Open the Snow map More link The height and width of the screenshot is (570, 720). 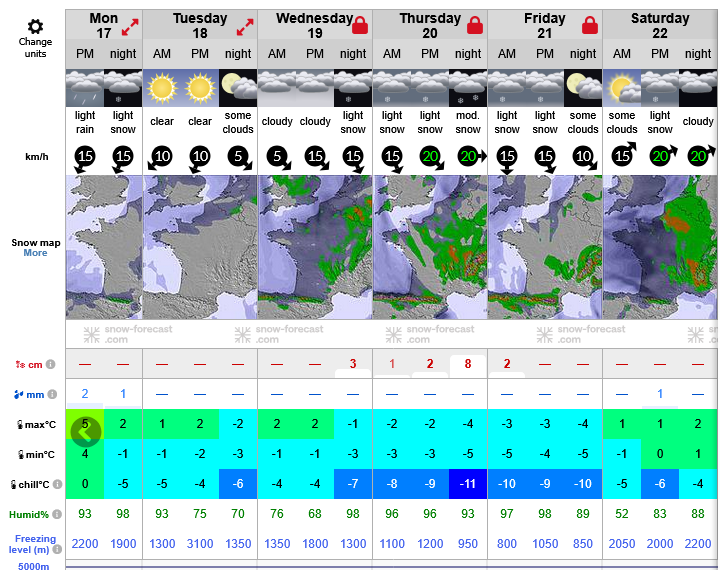point(35,253)
